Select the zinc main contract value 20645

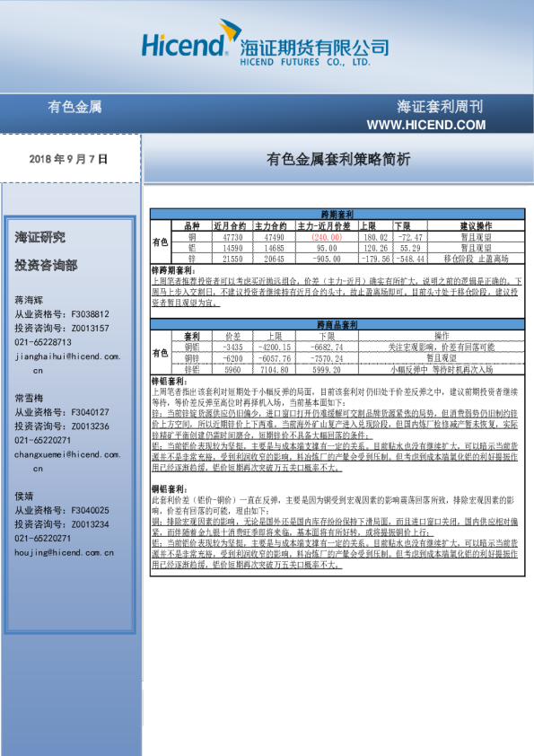[274, 259]
